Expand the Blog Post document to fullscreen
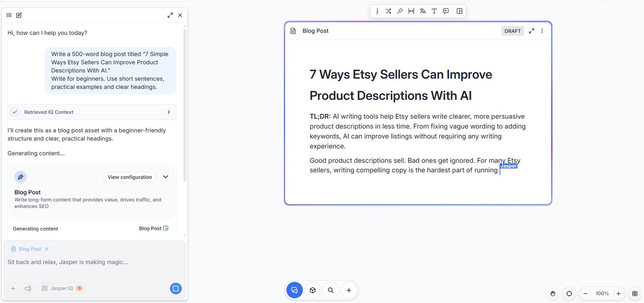This screenshot has width=644, height=303. [x=531, y=31]
